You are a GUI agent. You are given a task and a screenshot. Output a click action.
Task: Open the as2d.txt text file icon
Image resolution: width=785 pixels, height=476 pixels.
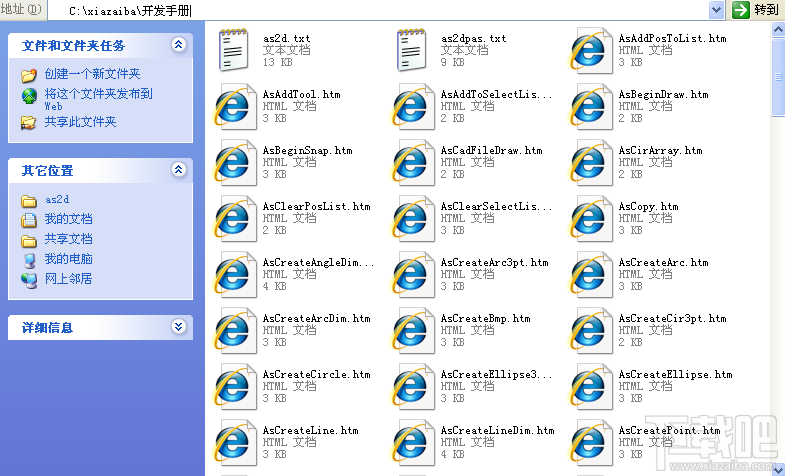pos(233,50)
